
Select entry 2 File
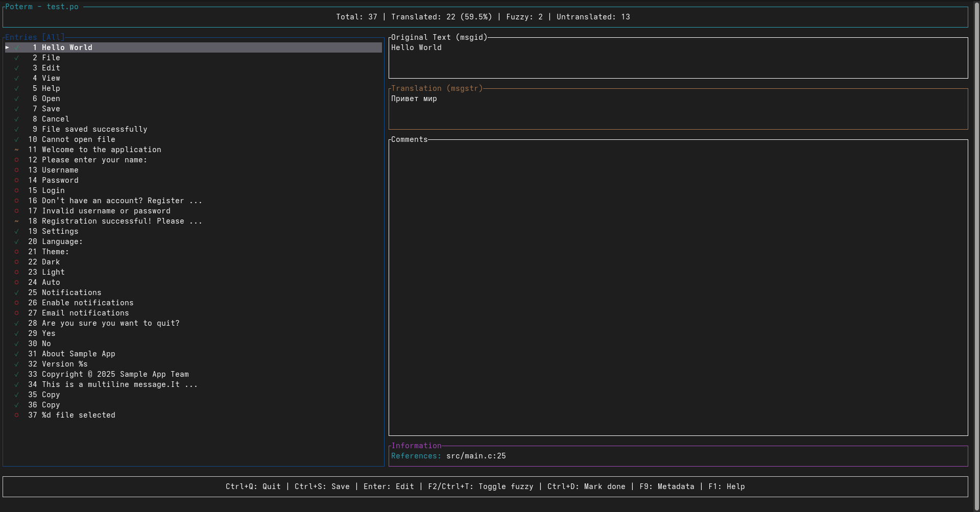tap(194, 58)
